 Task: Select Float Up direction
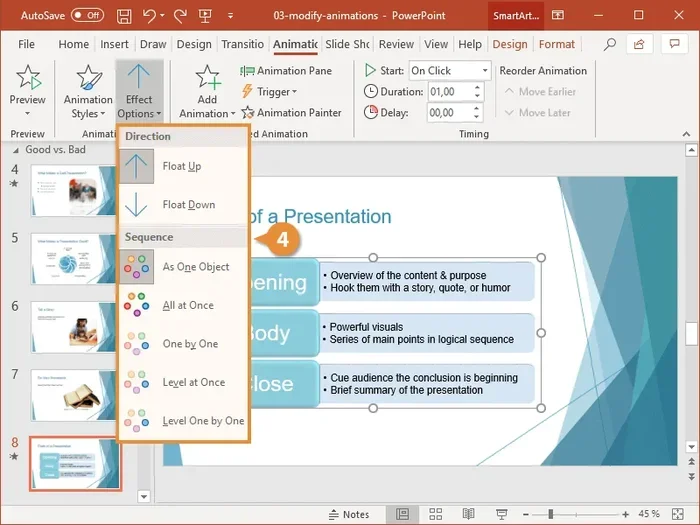(183, 166)
